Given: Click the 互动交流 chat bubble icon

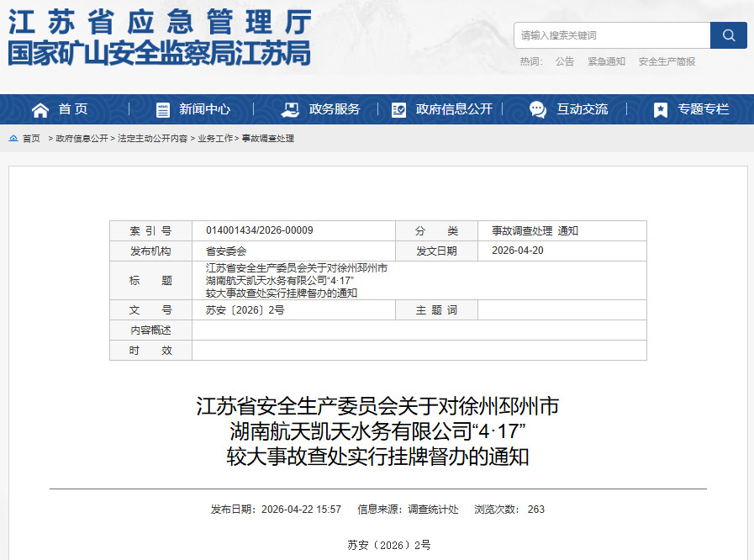Looking at the screenshot, I should [x=538, y=109].
